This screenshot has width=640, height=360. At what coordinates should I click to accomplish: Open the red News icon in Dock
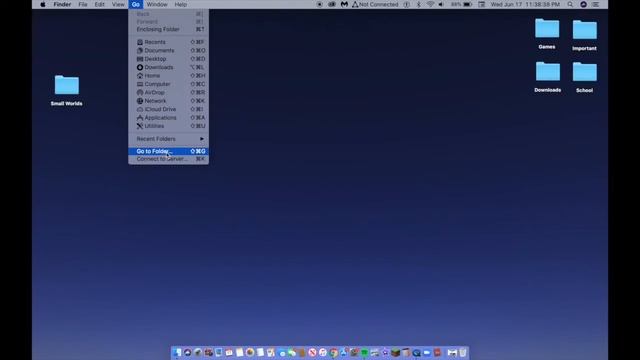[312, 352]
